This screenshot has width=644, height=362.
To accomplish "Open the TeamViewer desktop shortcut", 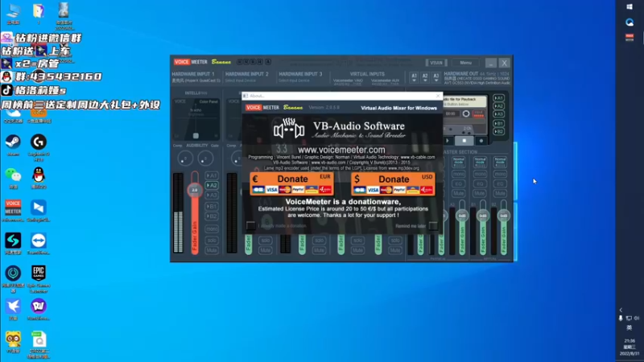I will pyautogui.click(x=38, y=244).
